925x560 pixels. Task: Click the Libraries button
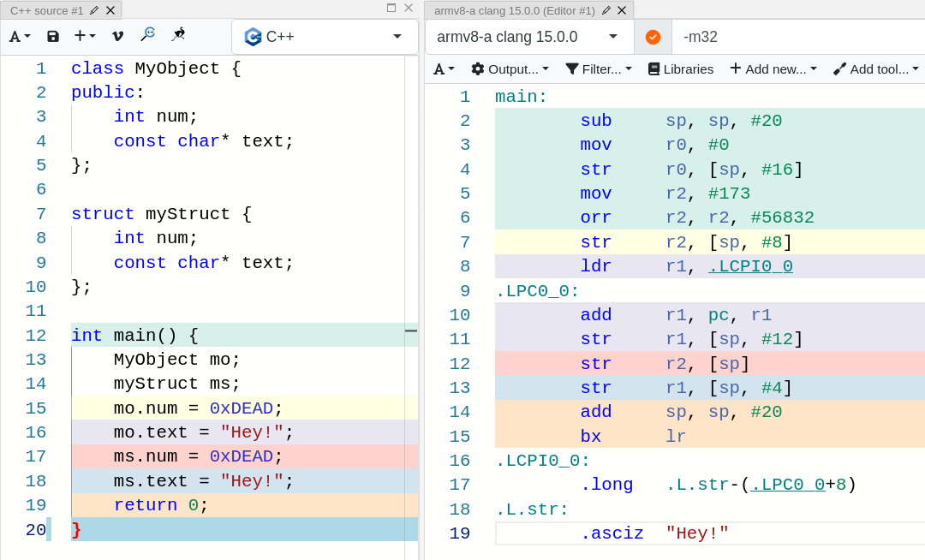click(681, 69)
